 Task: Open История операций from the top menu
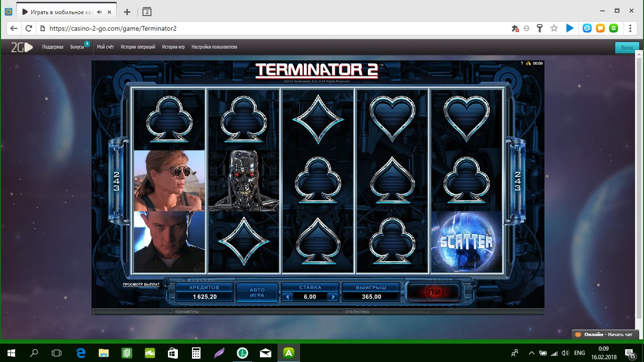click(138, 47)
